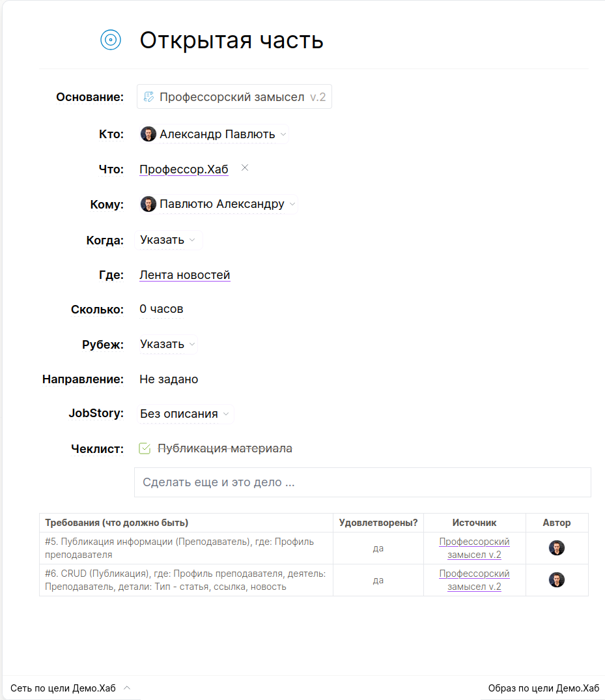
Task: Click the avatar in Кому row
Action: pos(148,204)
